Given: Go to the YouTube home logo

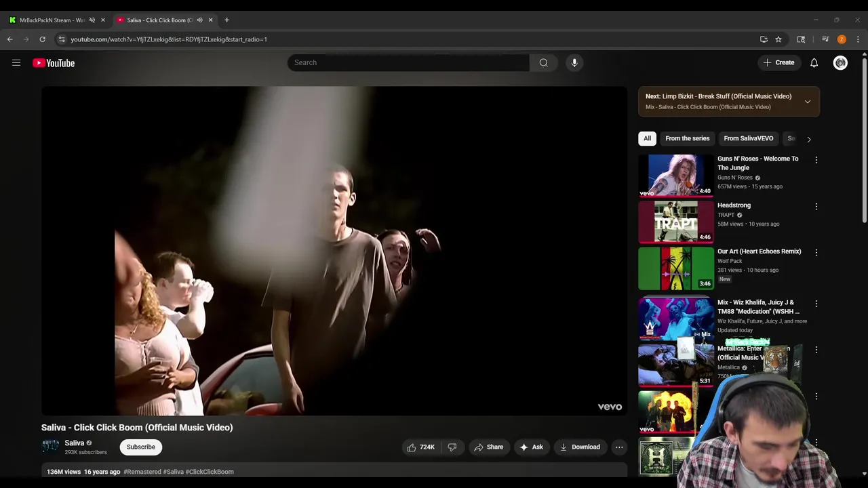Looking at the screenshot, I should pyautogui.click(x=54, y=63).
